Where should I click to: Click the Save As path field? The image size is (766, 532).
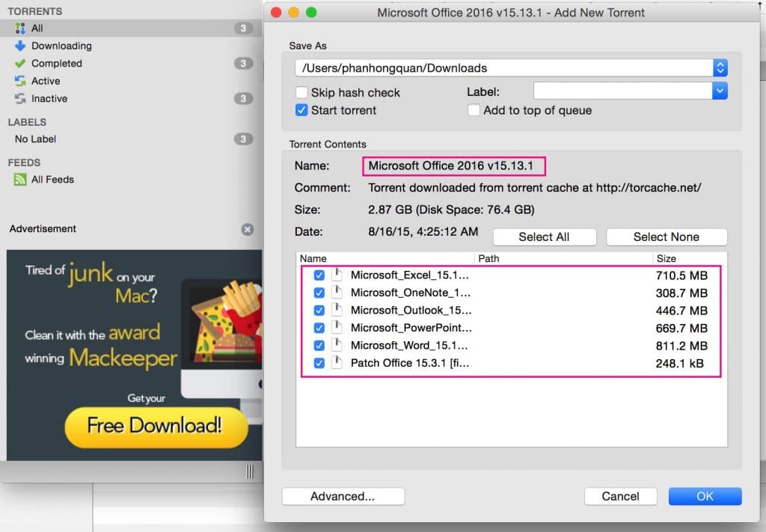click(511, 68)
